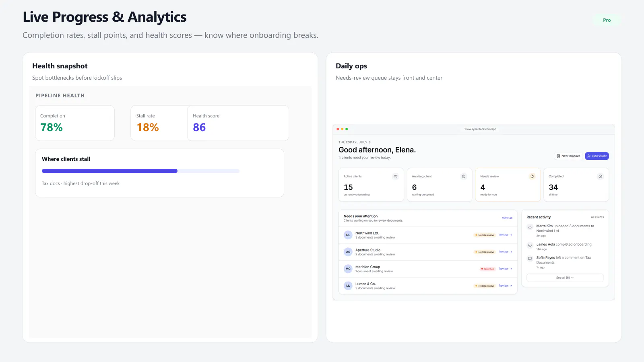This screenshot has height=362, width=644.
Task: Click the Aperture Studio client name
Action: click(368, 250)
